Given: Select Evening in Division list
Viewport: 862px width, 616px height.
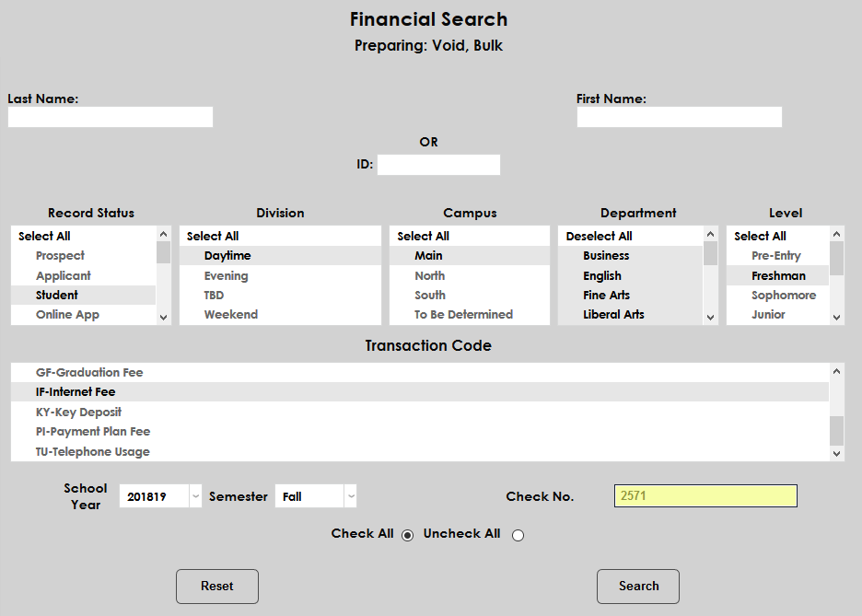Looking at the screenshot, I should [x=280, y=275].
